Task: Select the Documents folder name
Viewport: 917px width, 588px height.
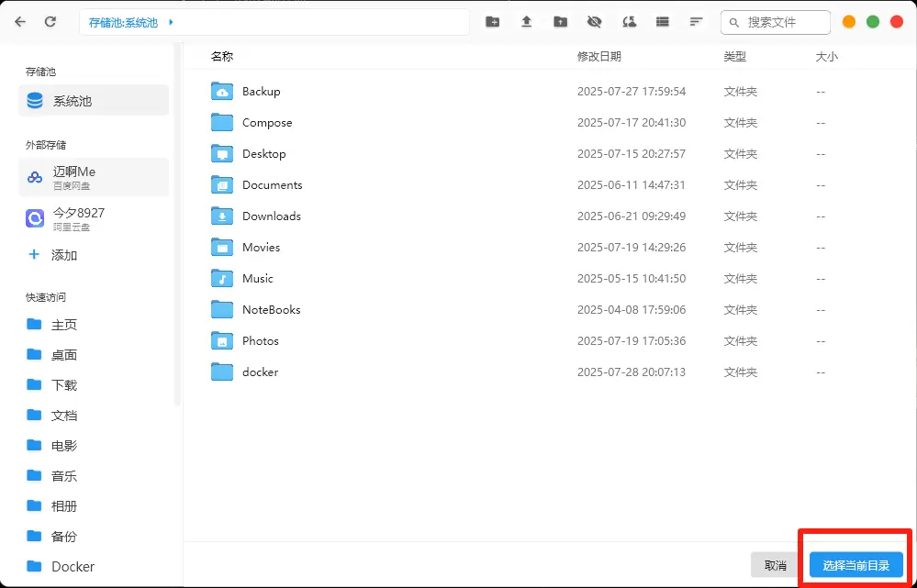Action: (x=273, y=184)
